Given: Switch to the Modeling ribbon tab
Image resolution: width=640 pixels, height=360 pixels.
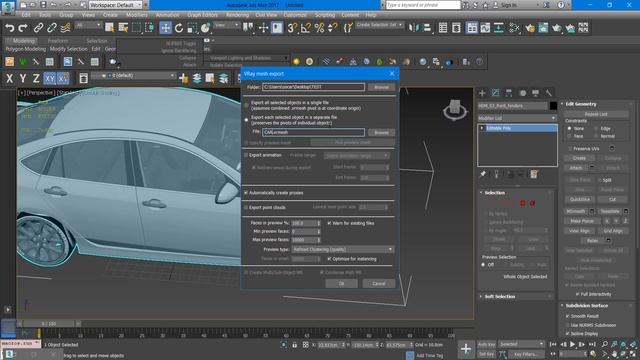Looking at the screenshot, I should tap(23, 41).
